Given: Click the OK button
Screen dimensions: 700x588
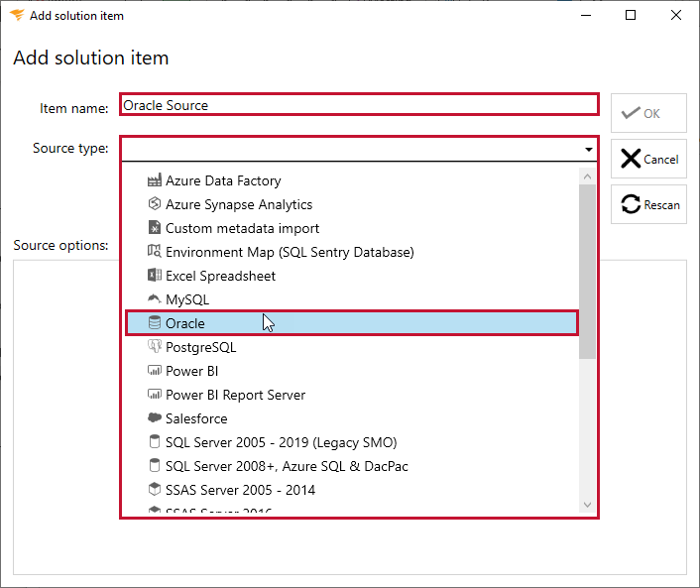Looking at the screenshot, I should 648,113.
